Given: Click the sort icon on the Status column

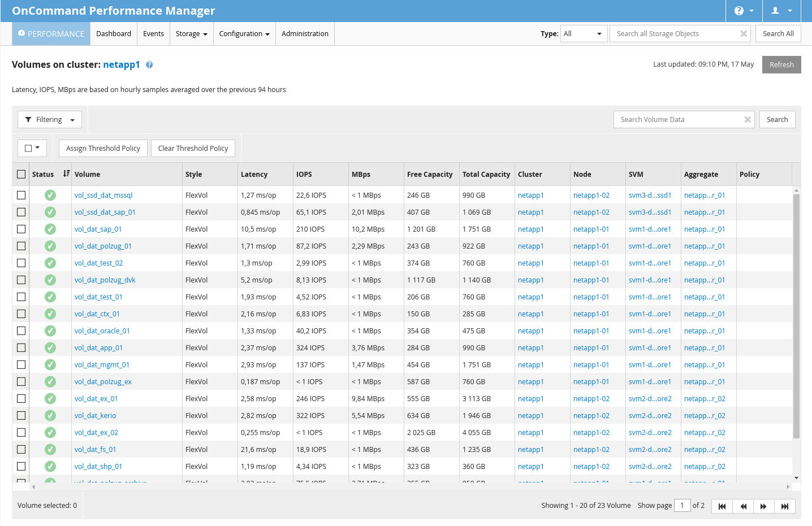Looking at the screenshot, I should point(66,174).
